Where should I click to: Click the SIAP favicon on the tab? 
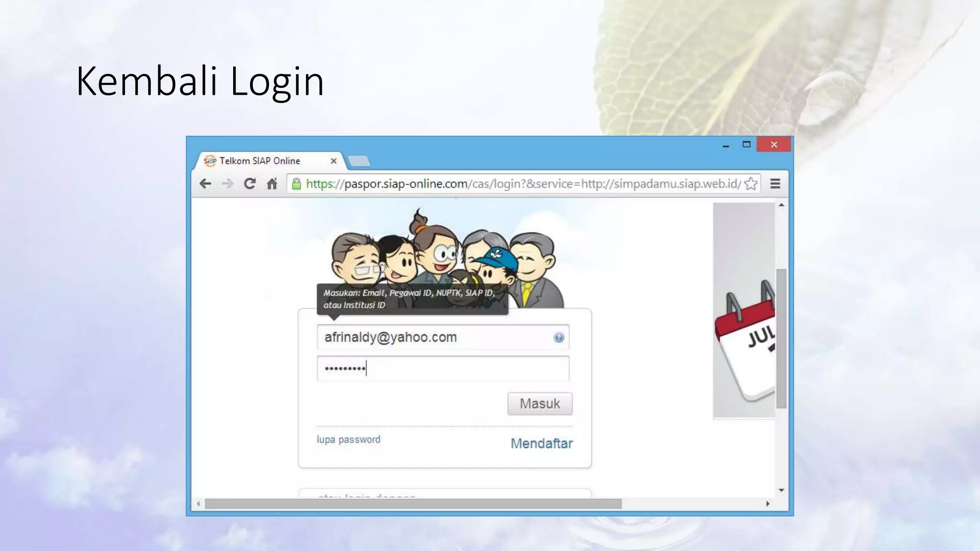[x=210, y=161]
